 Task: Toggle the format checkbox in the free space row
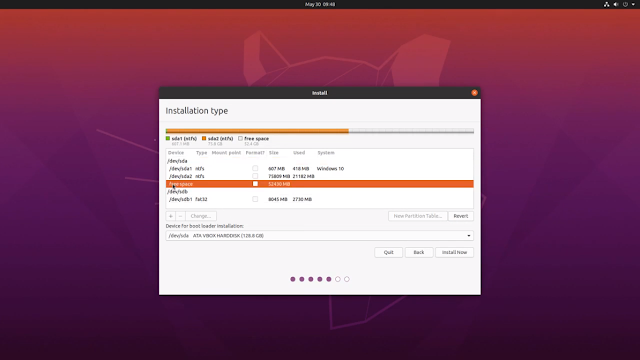pos(255,184)
